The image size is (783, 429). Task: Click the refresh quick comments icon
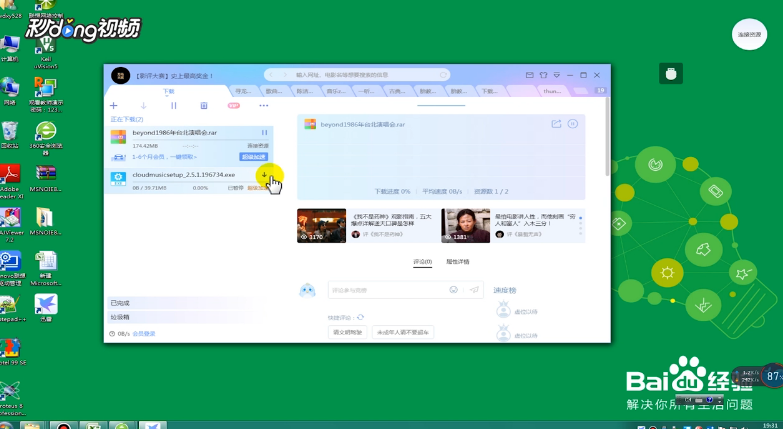pos(361,317)
